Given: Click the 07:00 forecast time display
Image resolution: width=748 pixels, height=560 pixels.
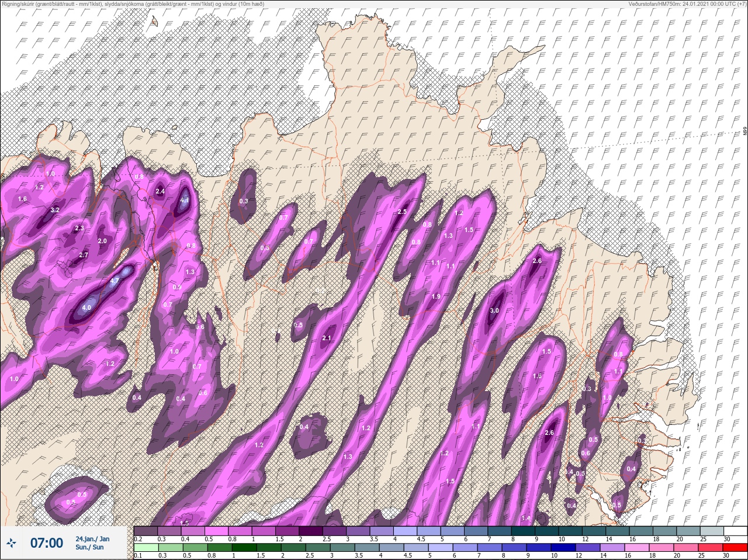Looking at the screenshot, I should [x=46, y=543].
